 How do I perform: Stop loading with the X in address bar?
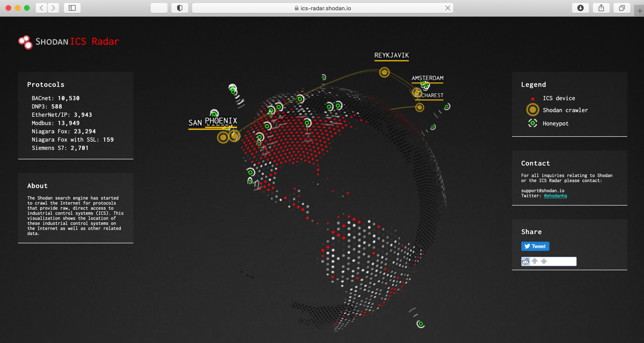pyautogui.click(x=448, y=8)
